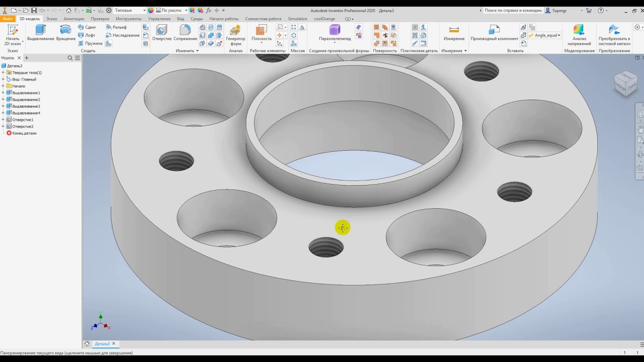
Task: Open the Angle_equal iLogic dropdown
Action: click(545, 35)
